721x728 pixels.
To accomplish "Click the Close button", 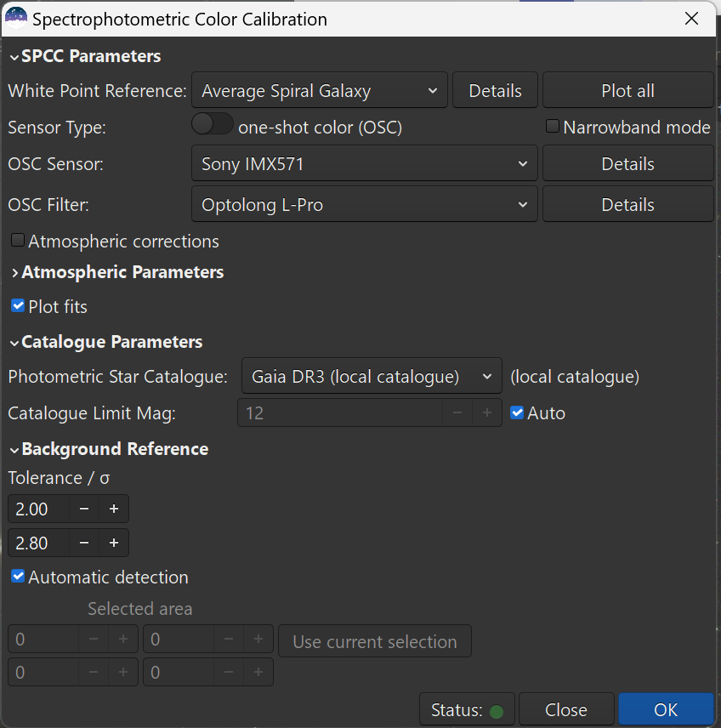I will pyautogui.click(x=566, y=709).
